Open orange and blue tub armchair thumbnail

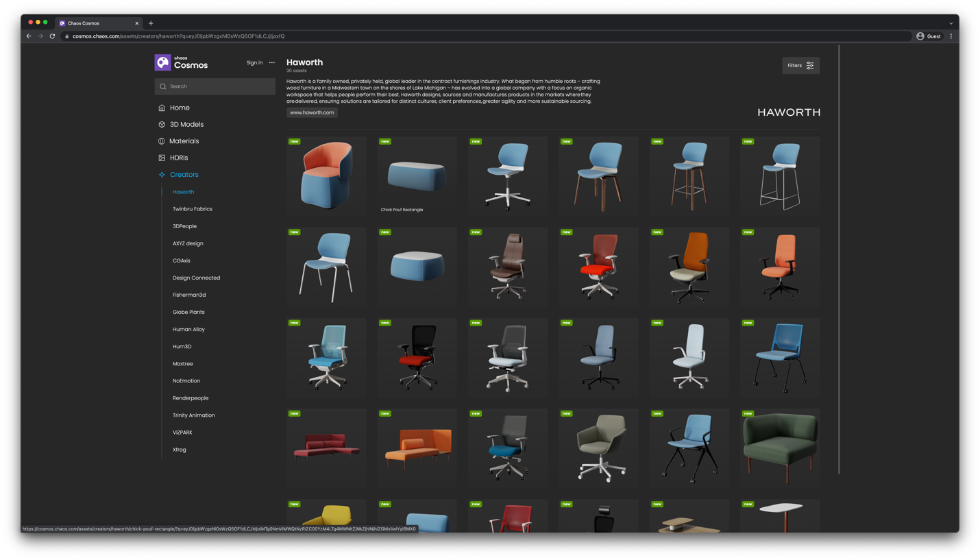[326, 176]
